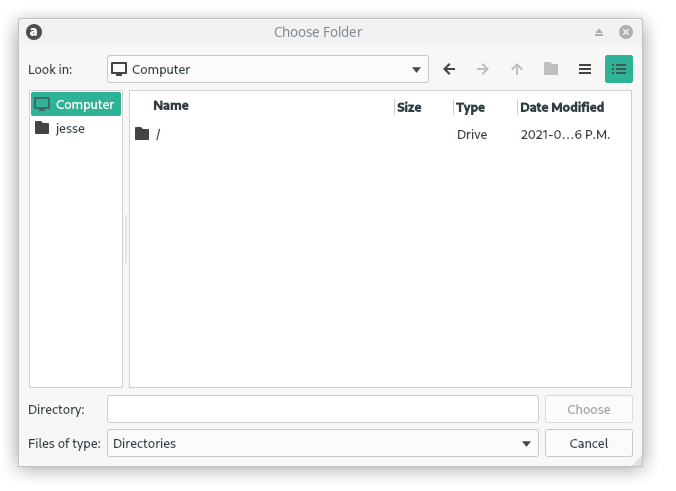Create a new folder

(551, 69)
